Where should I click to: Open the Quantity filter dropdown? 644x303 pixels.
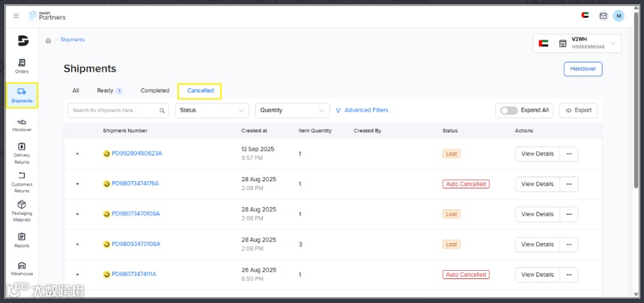292,110
